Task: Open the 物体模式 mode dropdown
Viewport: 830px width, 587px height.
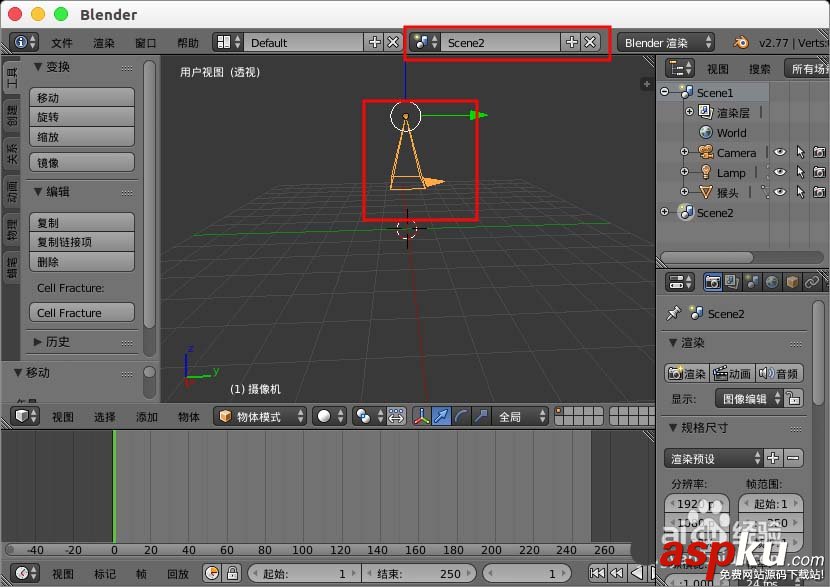Action: point(260,417)
